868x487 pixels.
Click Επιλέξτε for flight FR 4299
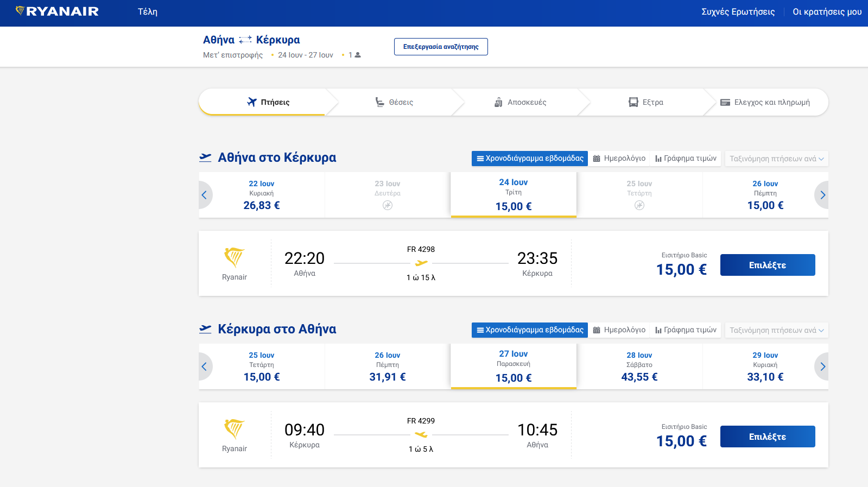(x=768, y=437)
